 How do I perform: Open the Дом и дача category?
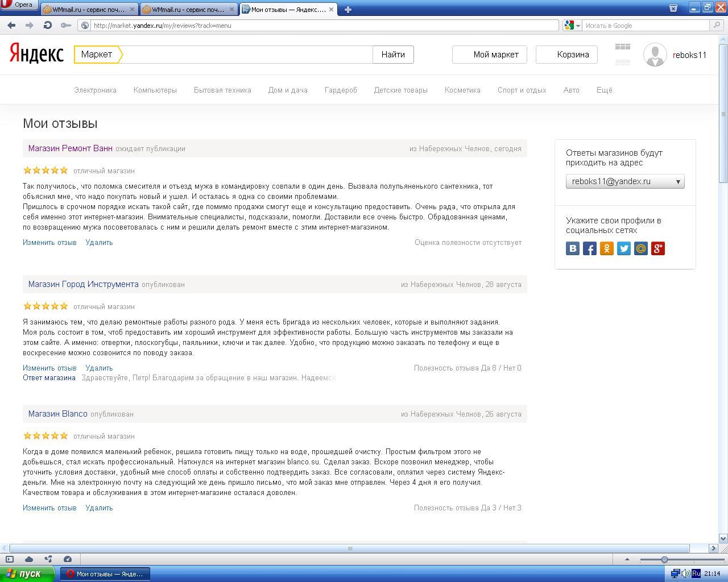[x=288, y=90]
